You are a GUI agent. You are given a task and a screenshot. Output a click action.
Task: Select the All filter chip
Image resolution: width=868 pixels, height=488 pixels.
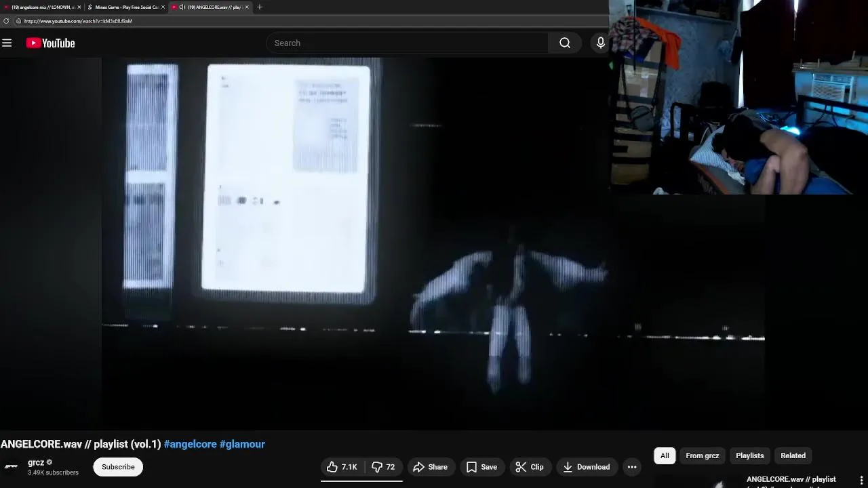(x=665, y=455)
